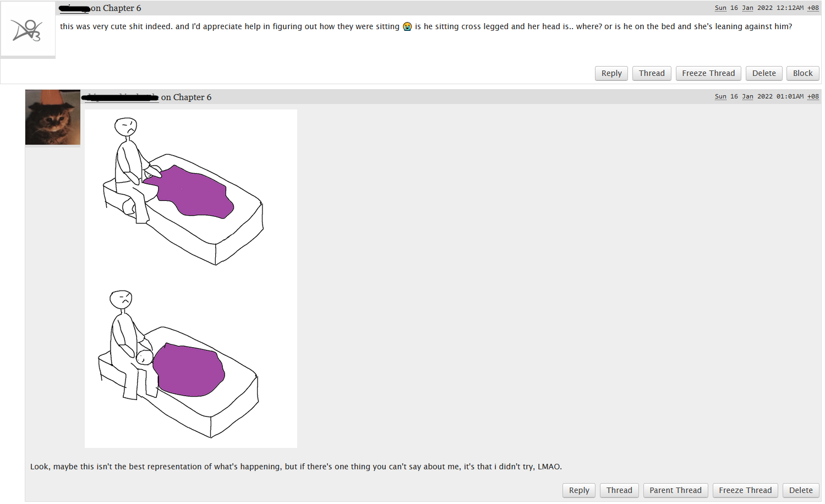Click the +08 timezone on the 01:01AM timestamp
Screen dimensions: 825x504
click(x=813, y=97)
